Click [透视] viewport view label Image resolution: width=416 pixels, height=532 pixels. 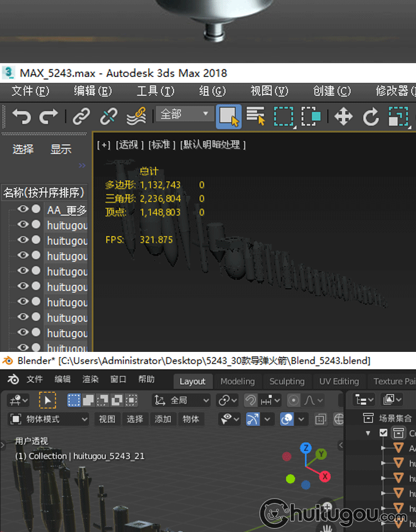129,145
